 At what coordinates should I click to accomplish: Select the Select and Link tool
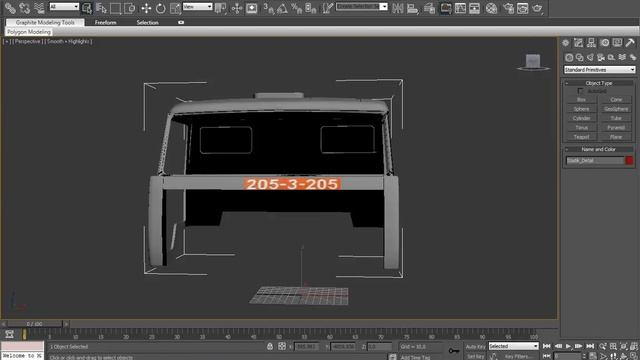10,8
